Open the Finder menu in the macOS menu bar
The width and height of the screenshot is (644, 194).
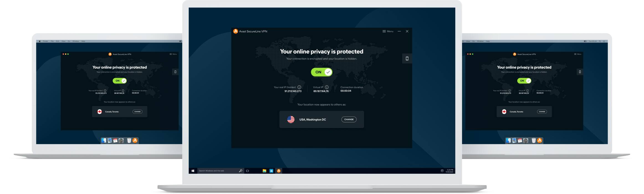tap(45, 41)
